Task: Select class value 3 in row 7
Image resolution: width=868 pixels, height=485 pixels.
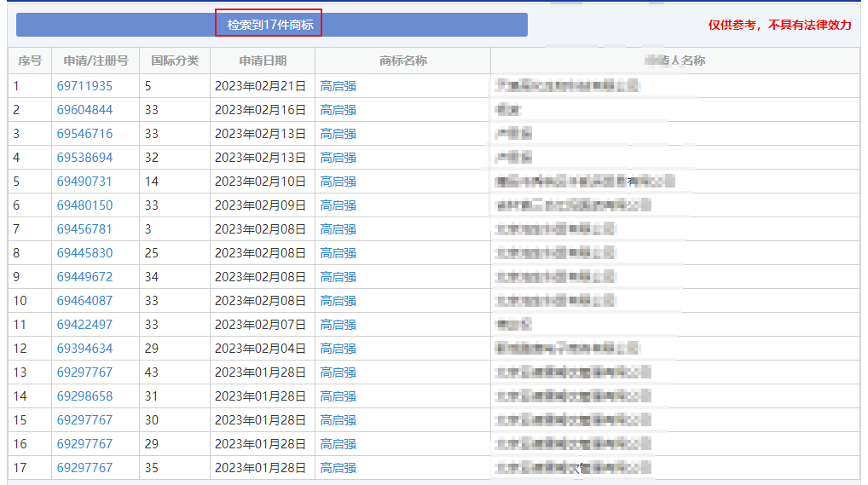Action: point(148,228)
